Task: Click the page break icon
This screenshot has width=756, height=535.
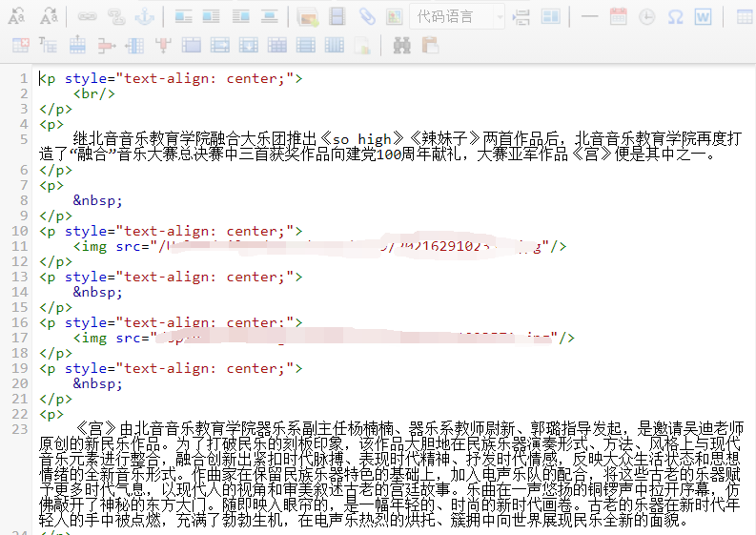Action: pyautogui.click(x=521, y=16)
